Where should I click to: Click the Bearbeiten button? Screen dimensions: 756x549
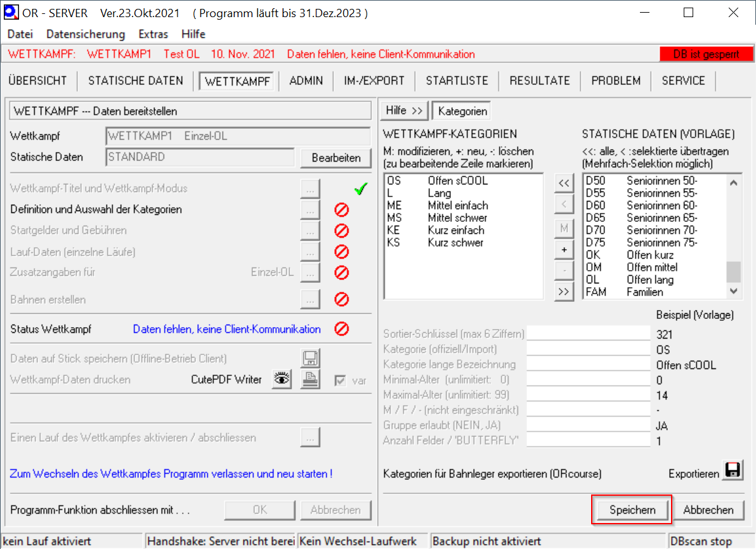click(336, 158)
